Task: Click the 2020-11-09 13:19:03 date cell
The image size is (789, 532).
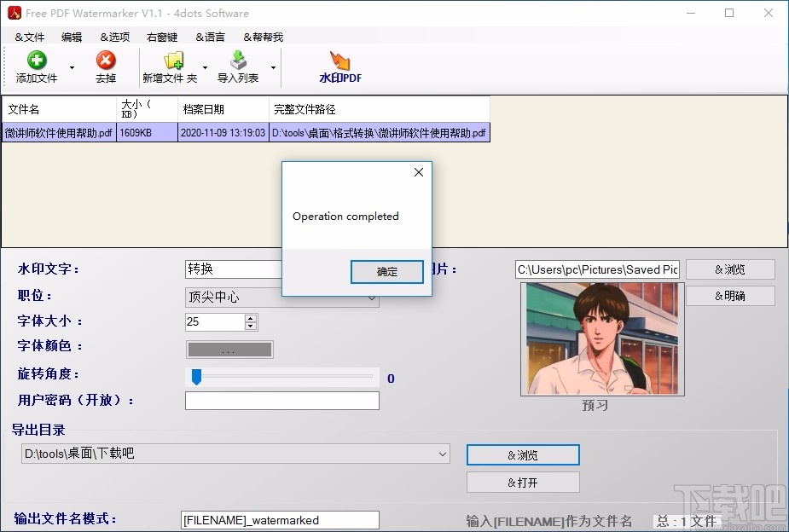Action: 223,133
